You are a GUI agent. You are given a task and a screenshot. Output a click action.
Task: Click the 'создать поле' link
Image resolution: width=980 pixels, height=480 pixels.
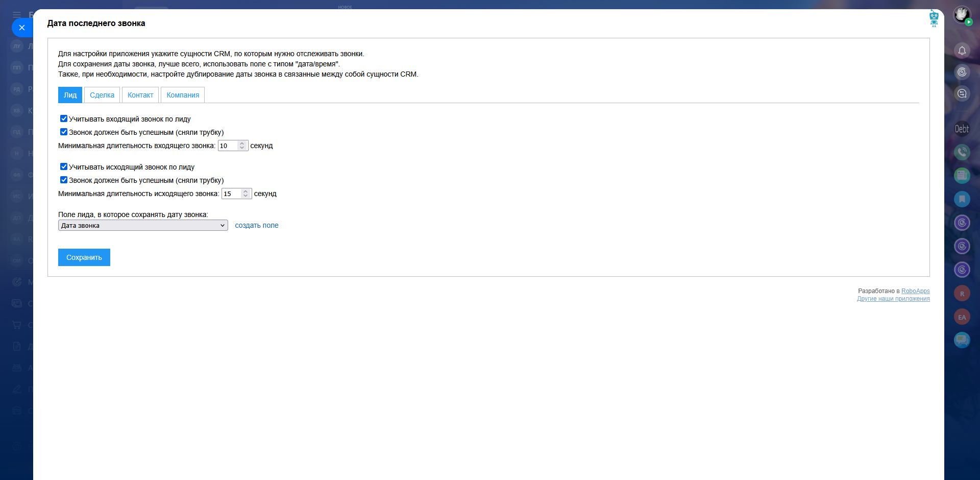click(x=256, y=225)
